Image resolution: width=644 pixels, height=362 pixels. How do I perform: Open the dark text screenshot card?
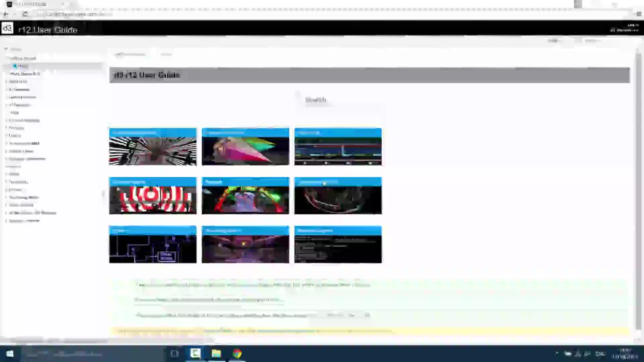point(338,245)
